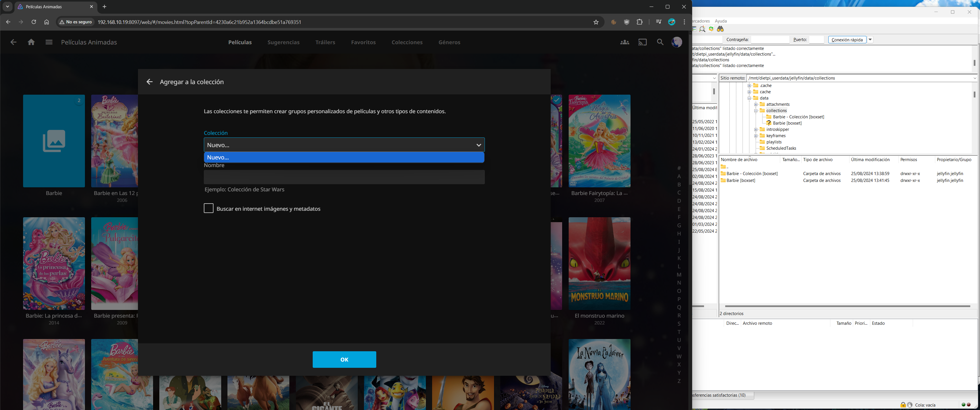The height and width of the screenshot is (410, 980).
Task: Collapse the collections folder tree node
Action: 756,111
